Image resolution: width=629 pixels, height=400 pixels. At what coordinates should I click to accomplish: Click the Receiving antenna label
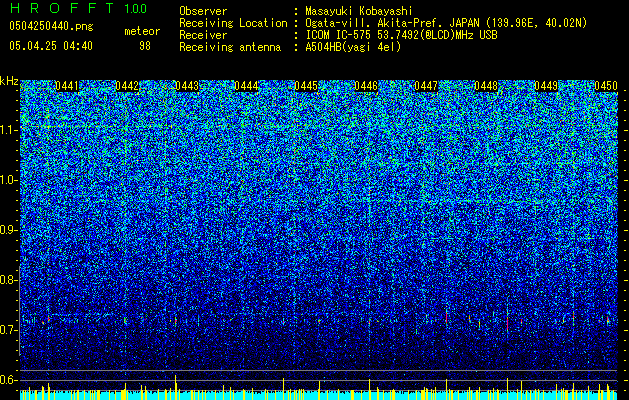coord(230,47)
